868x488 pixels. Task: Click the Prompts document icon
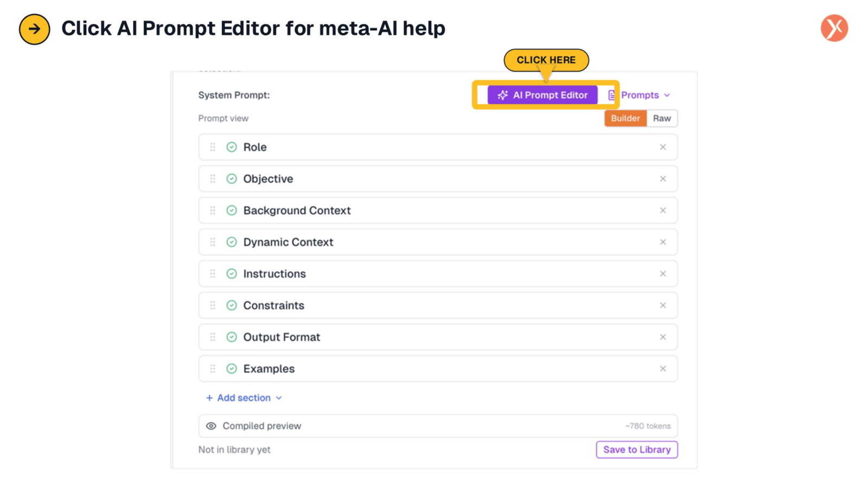point(612,95)
